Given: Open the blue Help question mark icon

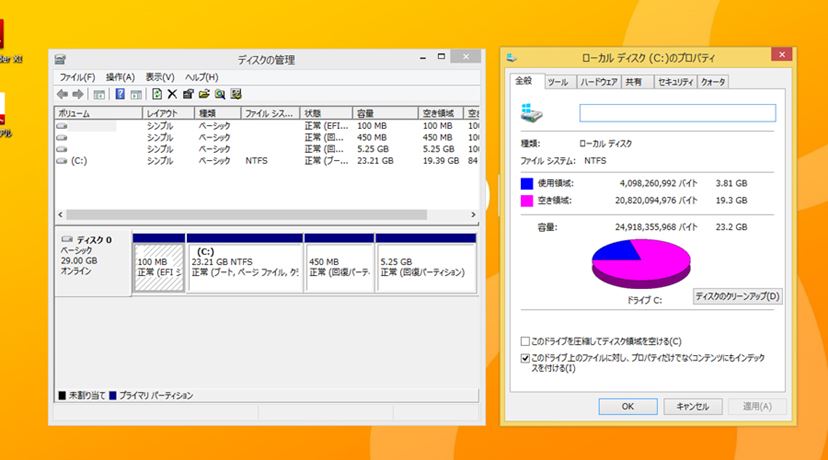Looking at the screenshot, I should pos(120,94).
